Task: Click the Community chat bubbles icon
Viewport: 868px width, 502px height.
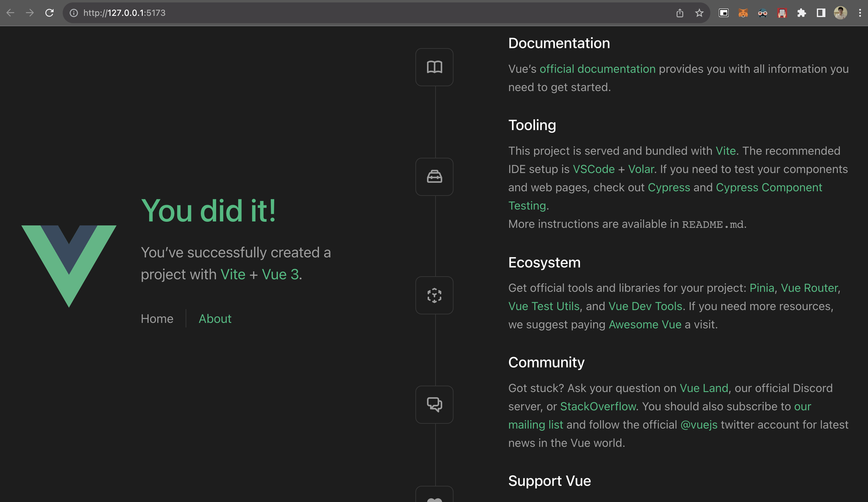Action: coord(434,405)
